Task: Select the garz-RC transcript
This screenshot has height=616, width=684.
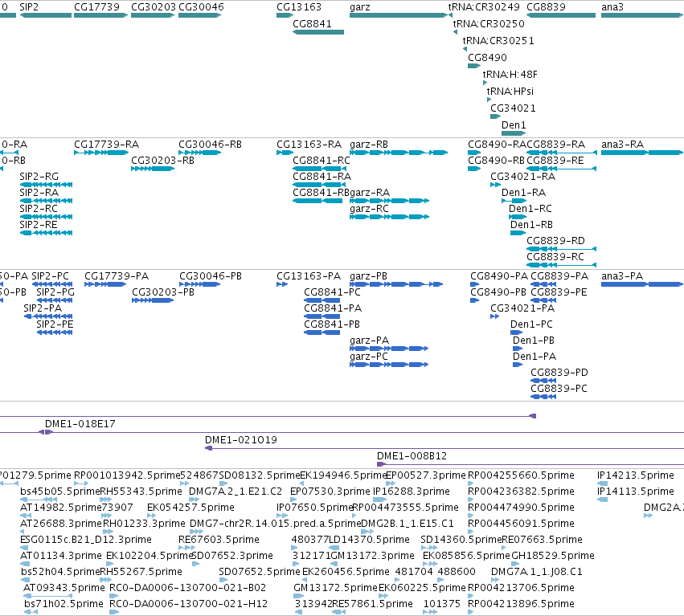Action: click(390, 217)
